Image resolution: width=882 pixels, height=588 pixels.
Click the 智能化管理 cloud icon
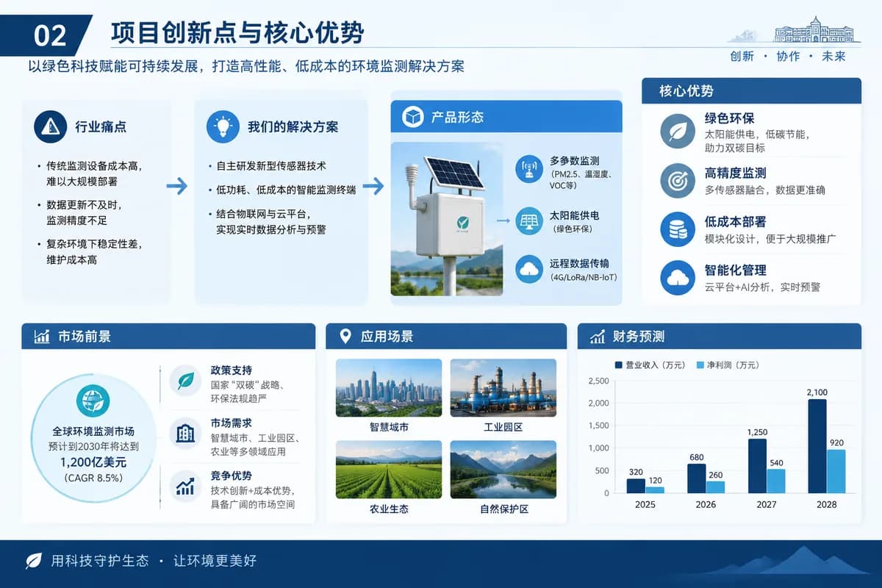click(677, 278)
